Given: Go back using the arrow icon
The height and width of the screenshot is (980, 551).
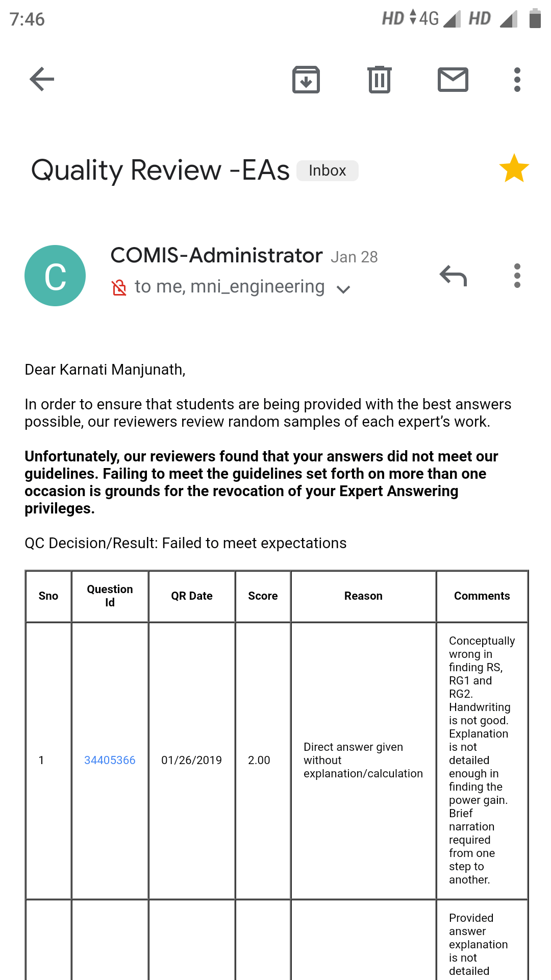Looking at the screenshot, I should tap(42, 80).
